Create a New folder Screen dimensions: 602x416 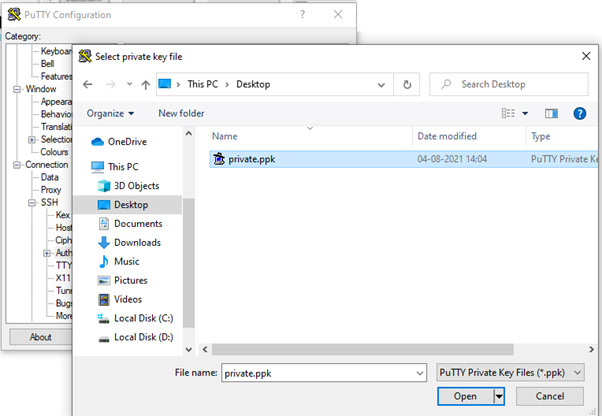point(181,114)
